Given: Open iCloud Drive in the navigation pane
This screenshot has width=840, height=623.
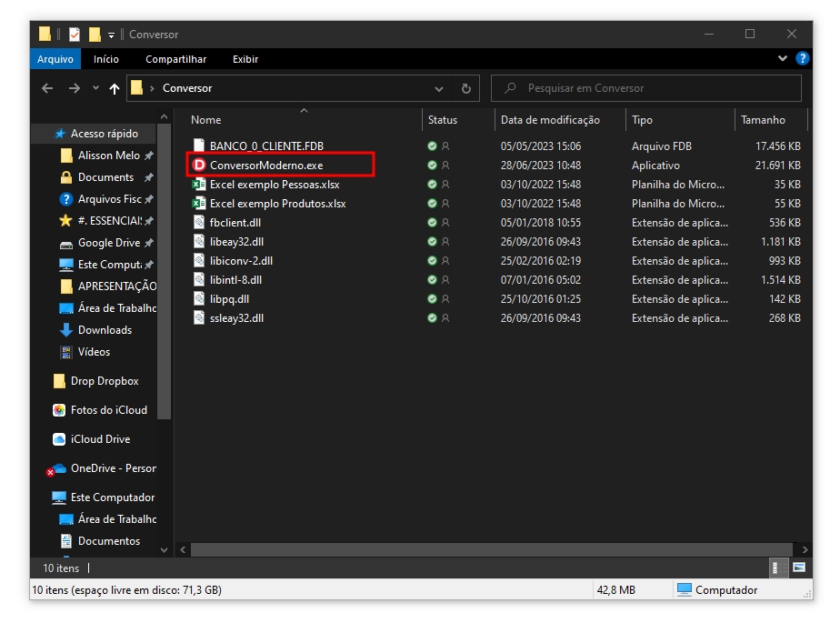Looking at the screenshot, I should click(100, 439).
